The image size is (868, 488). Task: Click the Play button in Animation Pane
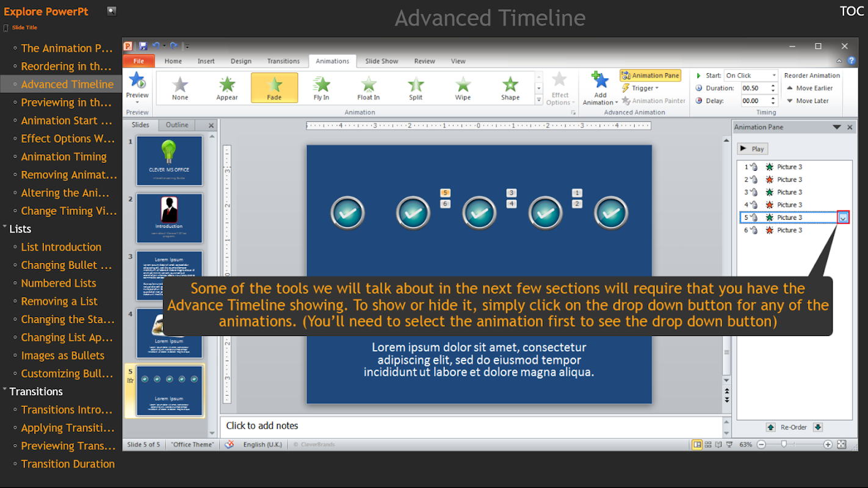pos(752,149)
